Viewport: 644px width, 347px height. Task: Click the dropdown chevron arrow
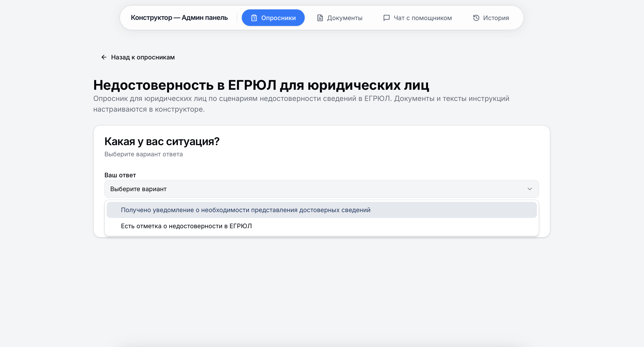pyautogui.click(x=530, y=189)
